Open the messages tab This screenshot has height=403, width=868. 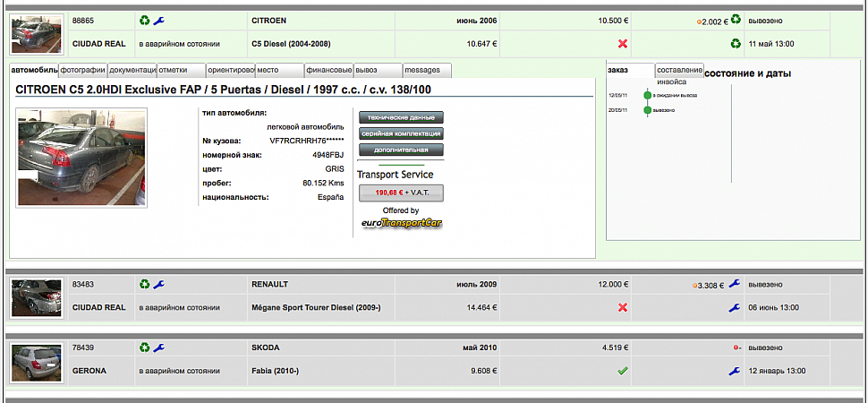pos(428,71)
